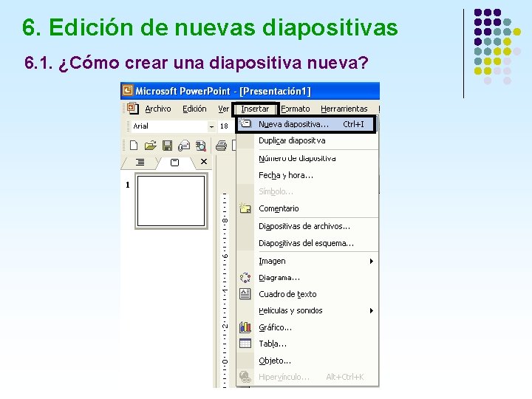Switch to the Diapositivas slides tab
This screenshot has width=532, height=399.
(174, 163)
